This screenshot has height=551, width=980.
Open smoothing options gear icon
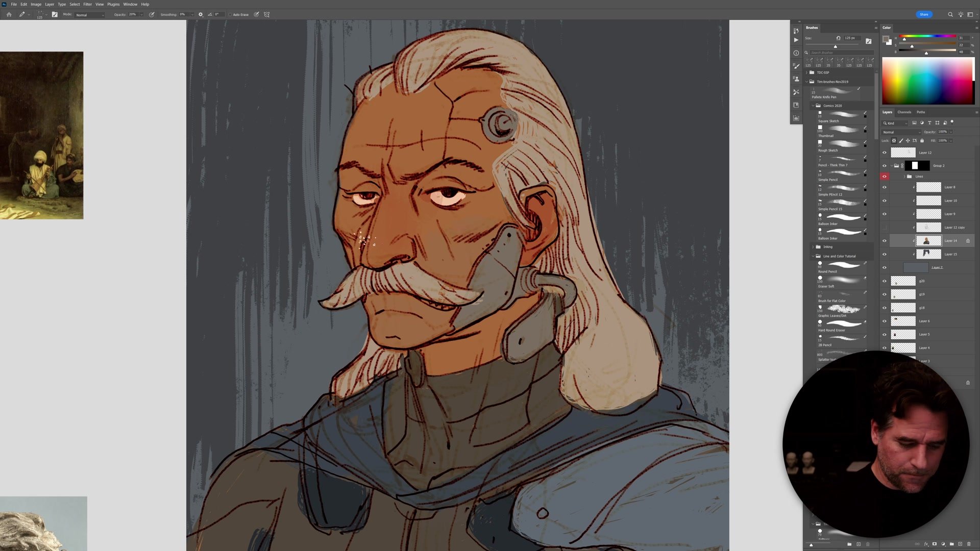pos(201,14)
